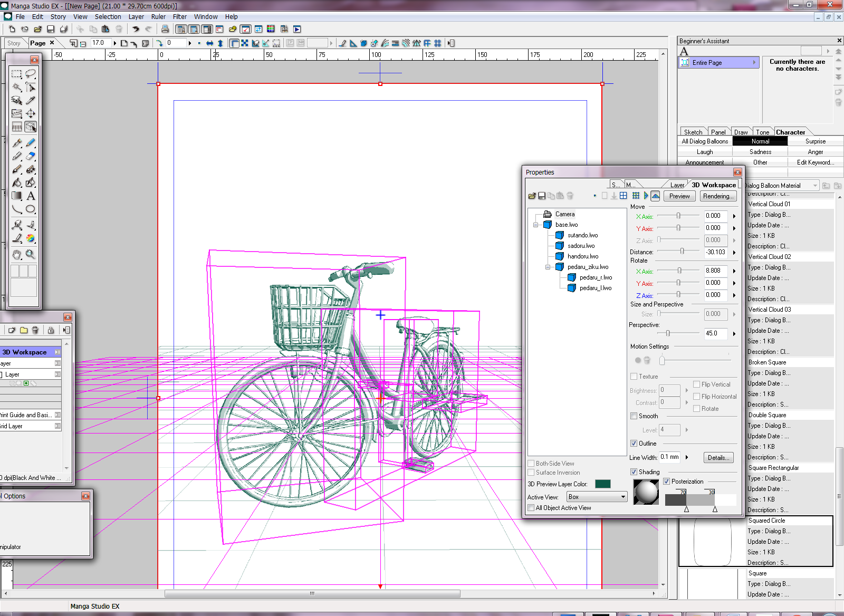Choose the Zoom magnifier tool
Screen dimensions: 844x616
pyautogui.click(x=31, y=255)
